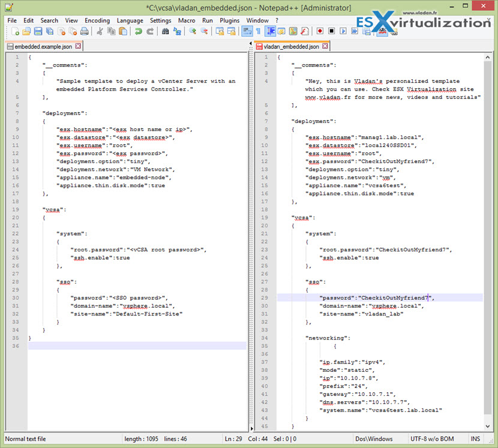Click the right pane scrollbar up arrow
Viewport: 498px width, 448px height.
(488, 57)
